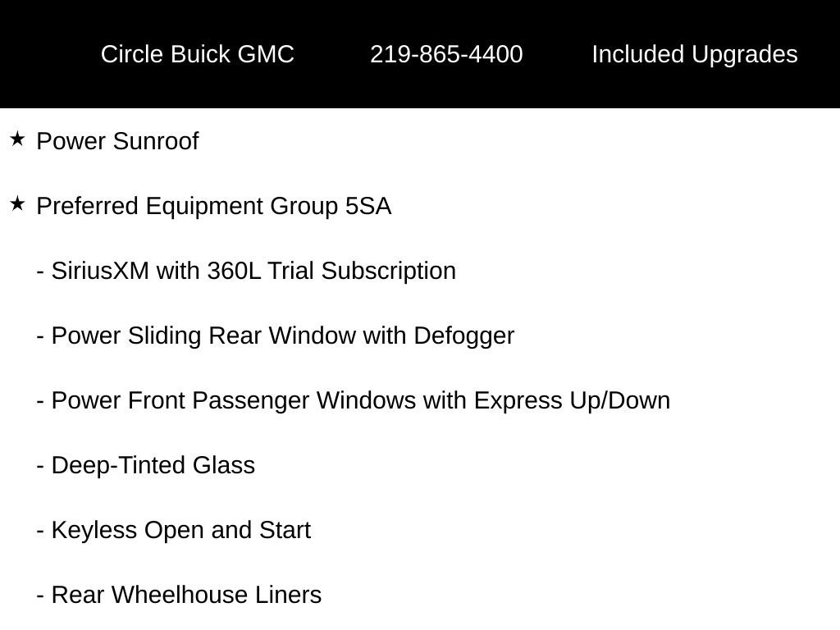Select the Power Sunroof list item
Image resolution: width=840 pixels, height=630 pixels.
117,141
